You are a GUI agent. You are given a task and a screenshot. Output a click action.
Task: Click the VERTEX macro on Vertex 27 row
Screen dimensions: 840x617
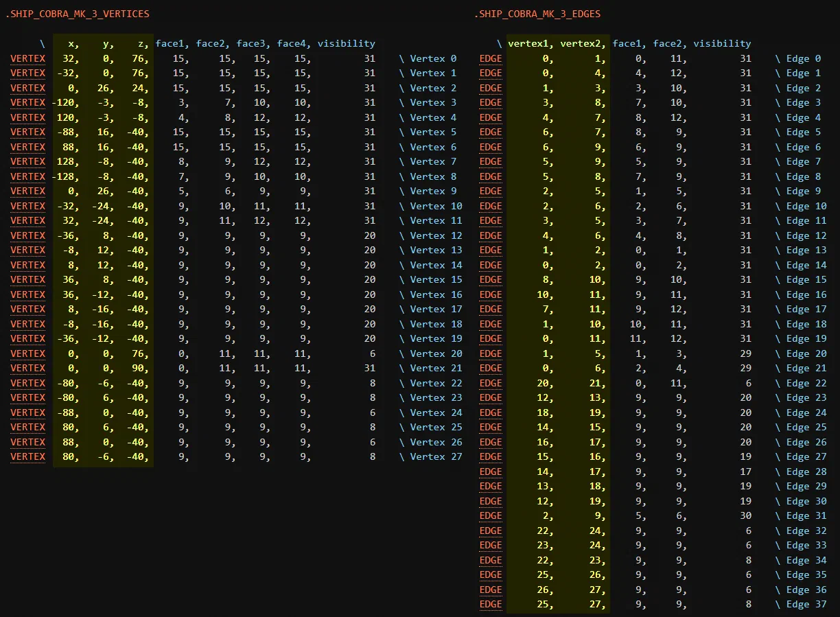pos(28,457)
